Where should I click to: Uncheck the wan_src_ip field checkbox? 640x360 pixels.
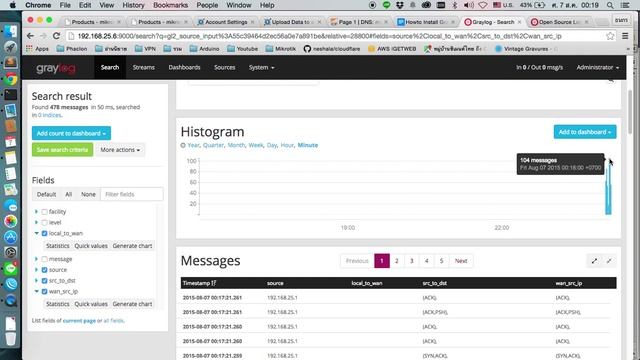(44, 291)
